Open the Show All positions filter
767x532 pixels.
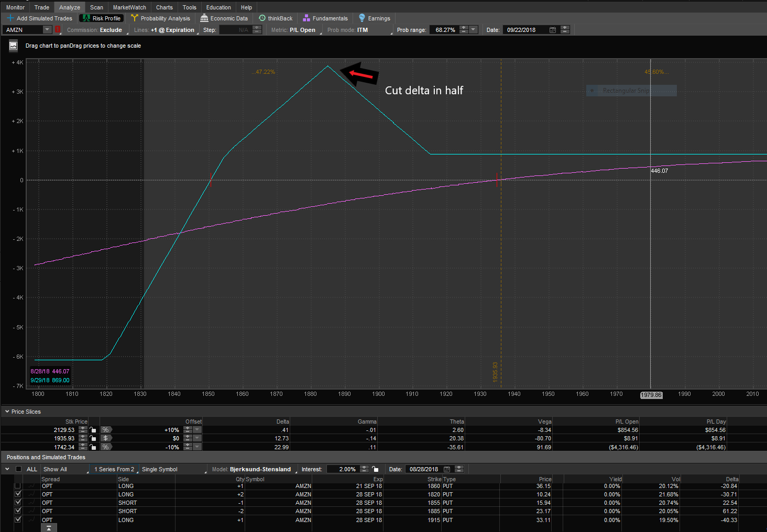(65, 469)
